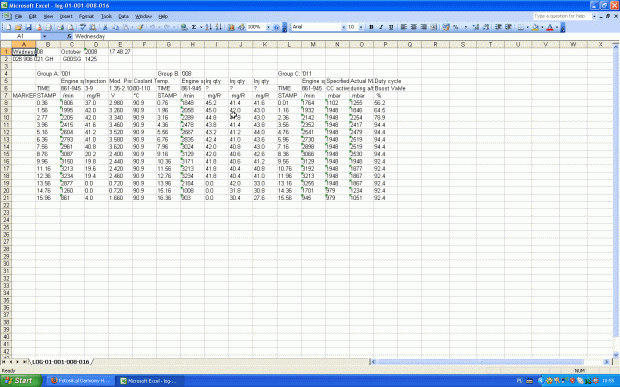Click the AutoSum sigma icon
The image size is (620, 387).
[x=194, y=27]
